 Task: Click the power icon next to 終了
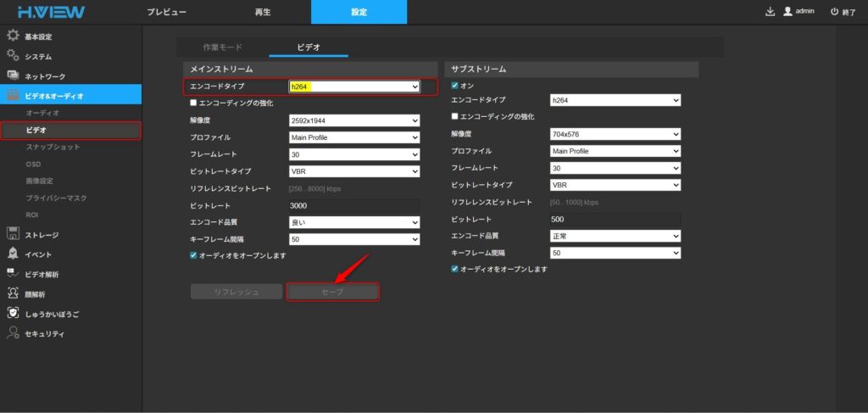click(x=834, y=12)
